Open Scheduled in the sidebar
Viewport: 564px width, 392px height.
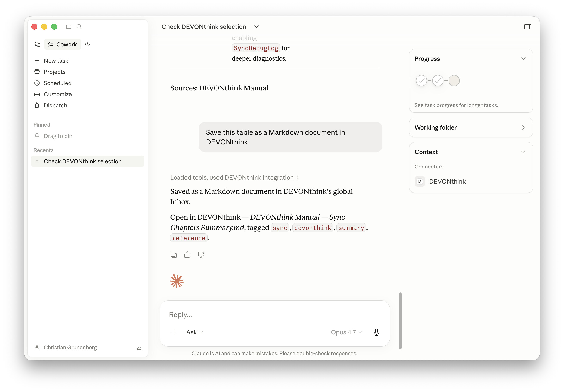pyautogui.click(x=57, y=83)
